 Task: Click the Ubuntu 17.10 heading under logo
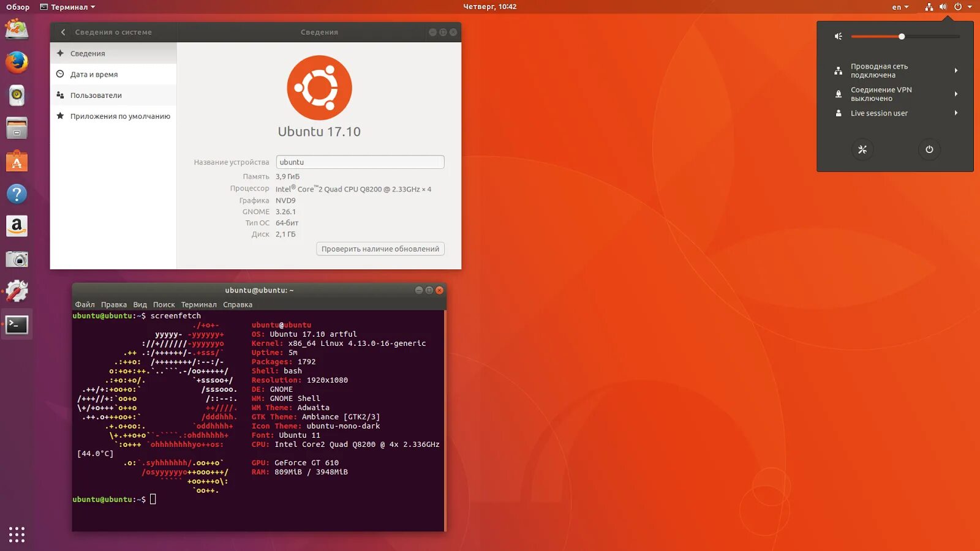pyautogui.click(x=319, y=132)
